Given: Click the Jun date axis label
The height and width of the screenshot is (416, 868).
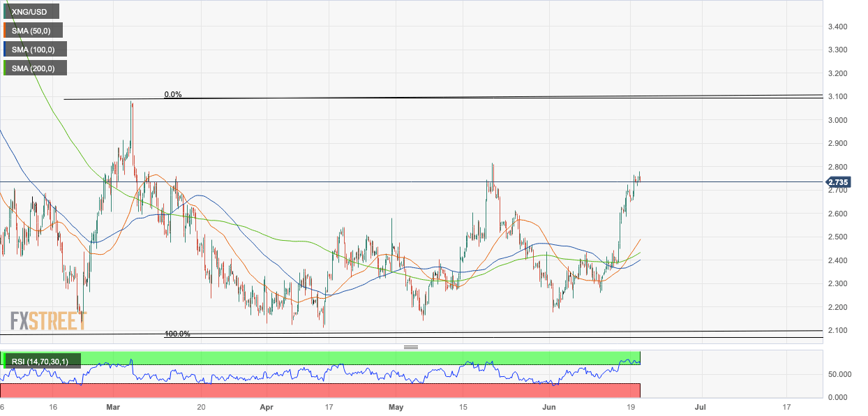Looking at the screenshot, I should point(549,406).
